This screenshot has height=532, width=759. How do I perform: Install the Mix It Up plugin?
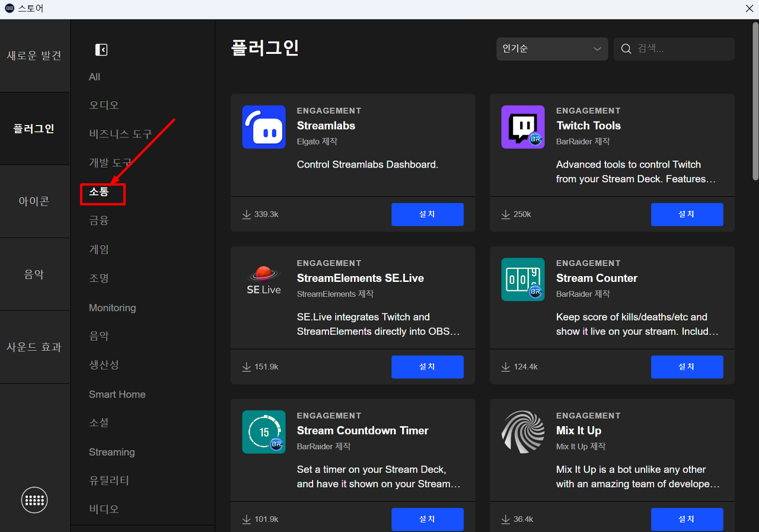click(x=687, y=519)
